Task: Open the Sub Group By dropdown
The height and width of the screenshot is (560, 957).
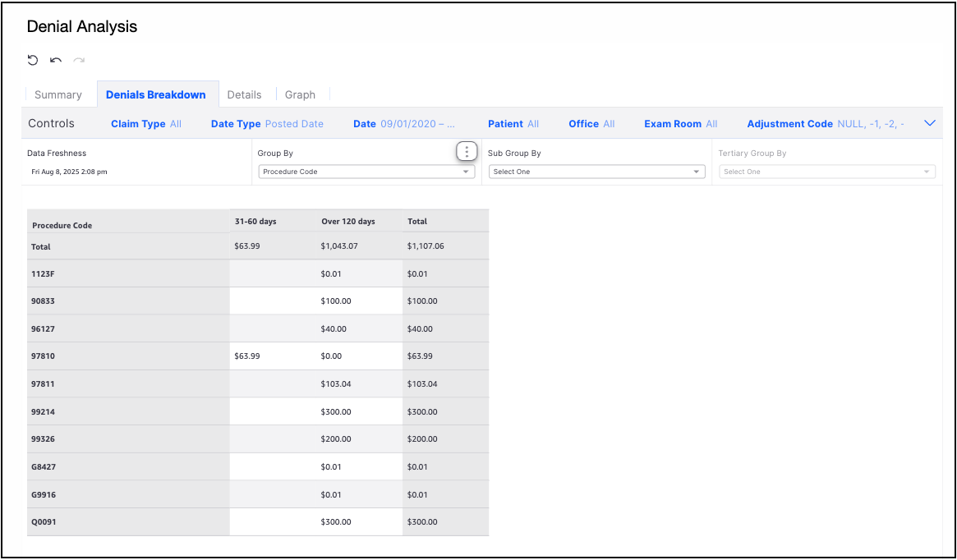Action: pos(597,172)
